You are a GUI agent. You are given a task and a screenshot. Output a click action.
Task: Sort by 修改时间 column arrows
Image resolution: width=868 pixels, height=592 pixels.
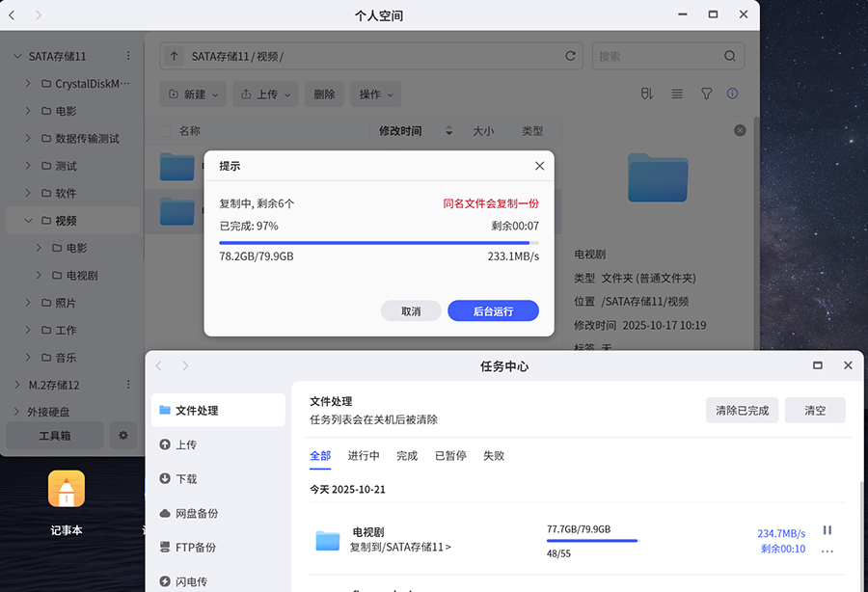(448, 131)
